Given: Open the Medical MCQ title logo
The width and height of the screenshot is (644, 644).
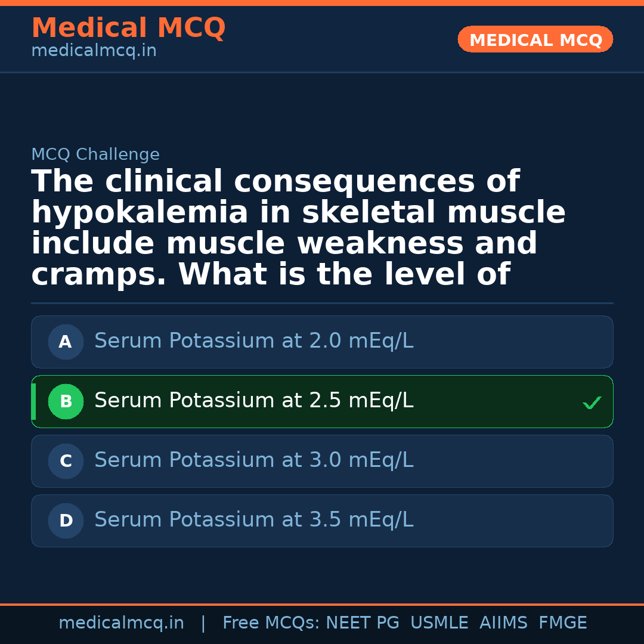Looking at the screenshot, I should 128,28.
